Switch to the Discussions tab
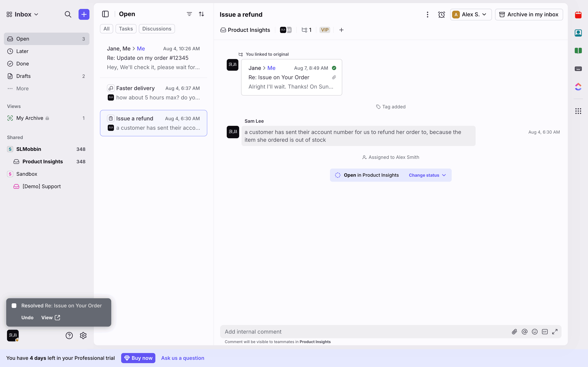This screenshot has width=588, height=367. click(x=157, y=29)
